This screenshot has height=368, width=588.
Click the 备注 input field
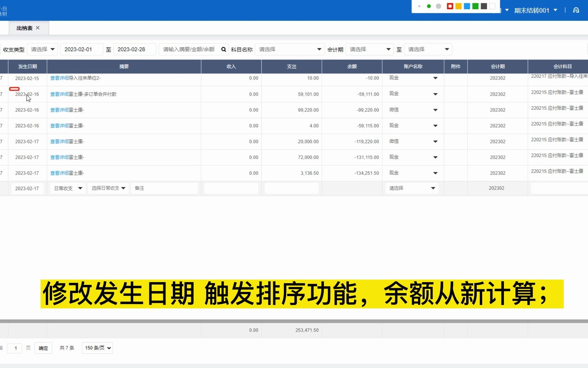164,188
